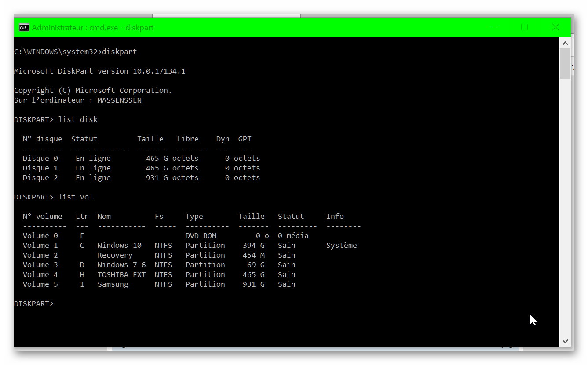Screen dimensions: 588x365
Task: Click the 'DISKPART> list vol' command line
Action: (54, 197)
